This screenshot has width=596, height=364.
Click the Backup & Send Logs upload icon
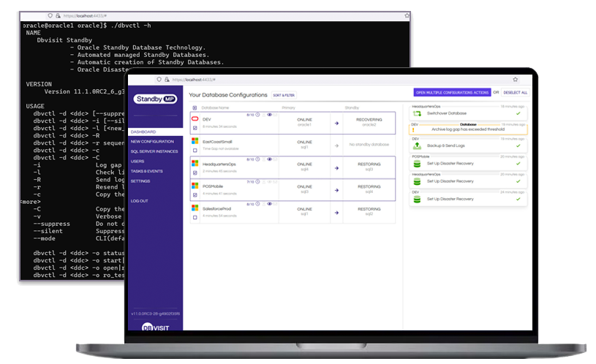click(417, 145)
